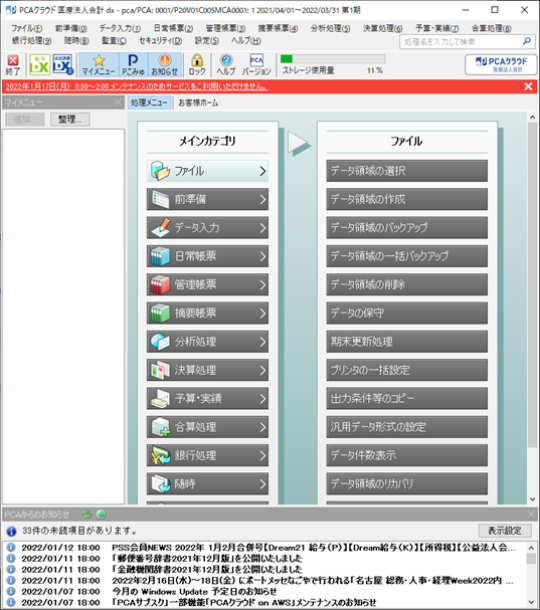
Task: Click データ領域のリカバリ button
Action: 407,484
